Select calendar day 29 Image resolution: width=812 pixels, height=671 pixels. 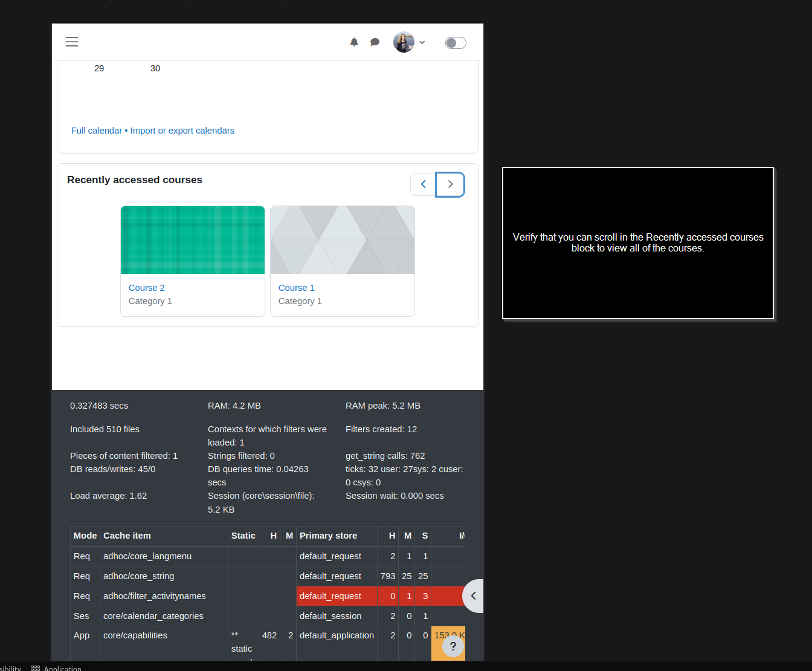click(x=99, y=68)
